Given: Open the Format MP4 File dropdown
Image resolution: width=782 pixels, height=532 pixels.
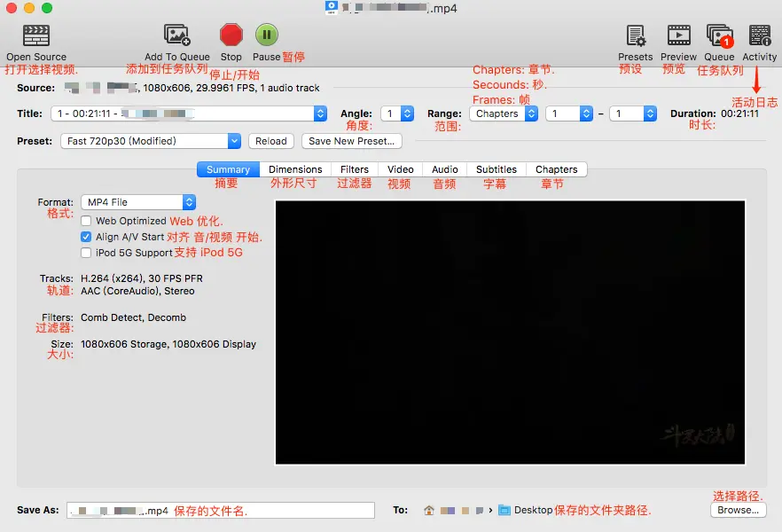Looking at the screenshot, I should tap(138, 202).
